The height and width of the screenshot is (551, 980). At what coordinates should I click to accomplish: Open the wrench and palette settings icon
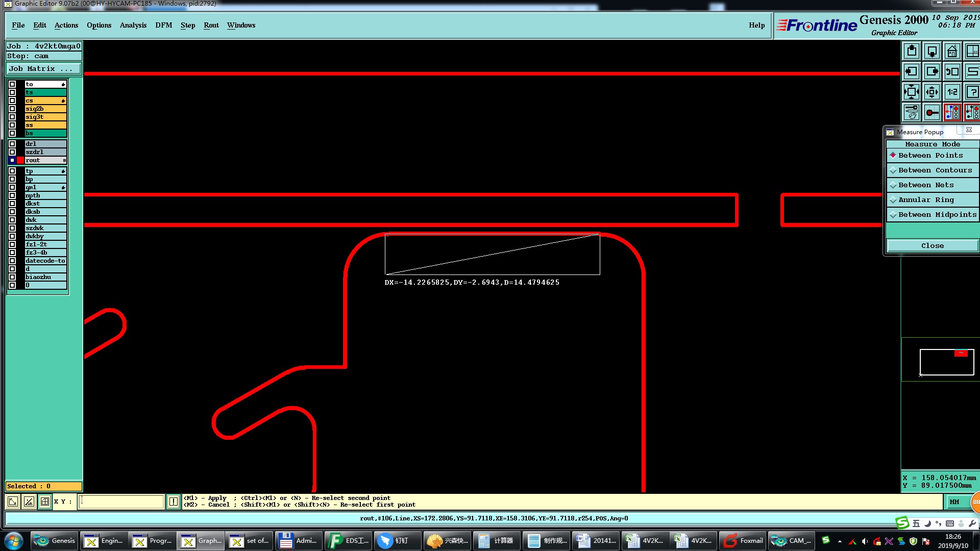912,112
